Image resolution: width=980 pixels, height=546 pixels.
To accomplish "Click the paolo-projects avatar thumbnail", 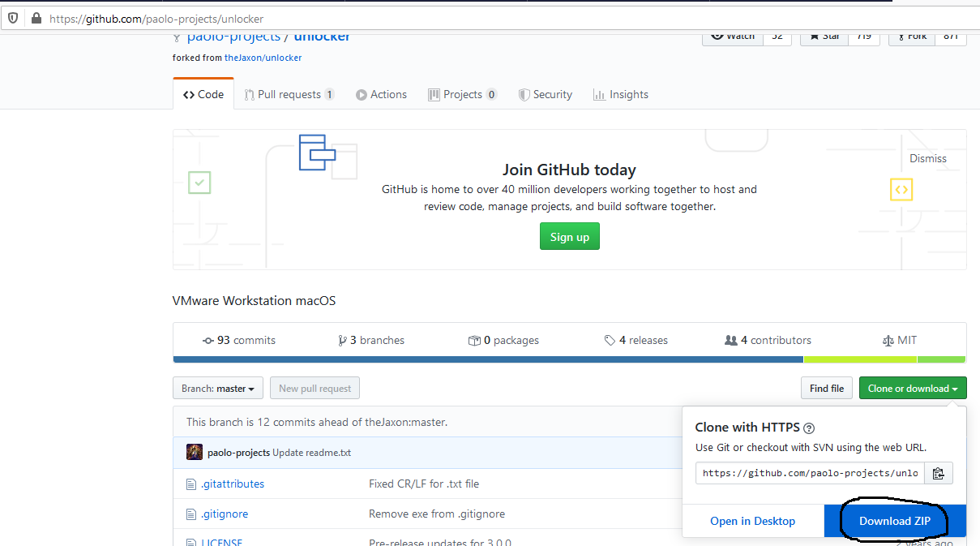I will click(x=195, y=452).
